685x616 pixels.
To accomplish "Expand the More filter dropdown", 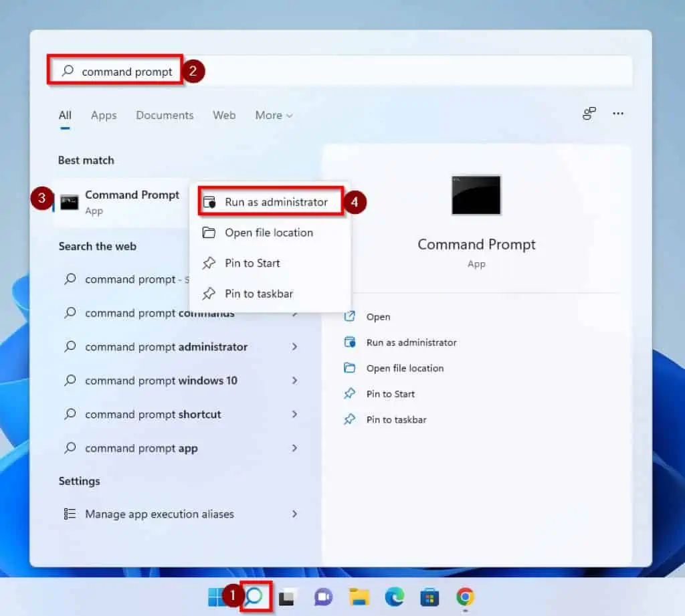I will [x=274, y=116].
